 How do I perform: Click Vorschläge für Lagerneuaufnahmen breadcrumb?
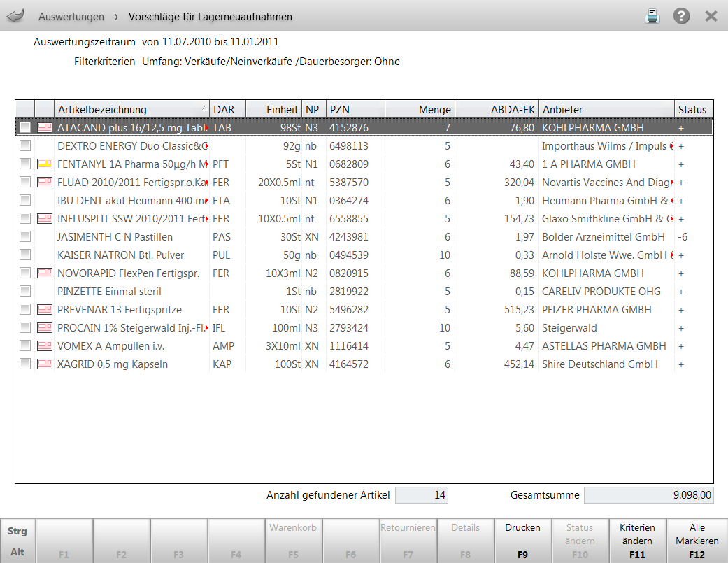coord(210,17)
